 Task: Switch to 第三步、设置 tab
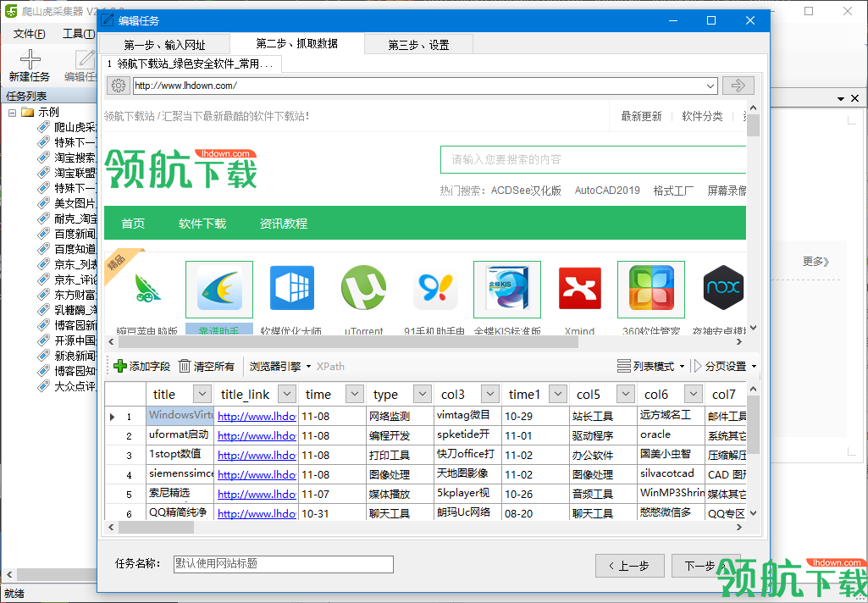(x=418, y=45)
